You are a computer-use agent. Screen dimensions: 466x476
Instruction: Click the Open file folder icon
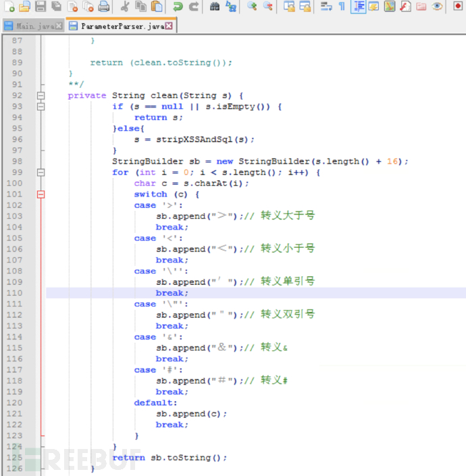coord(24,7)
